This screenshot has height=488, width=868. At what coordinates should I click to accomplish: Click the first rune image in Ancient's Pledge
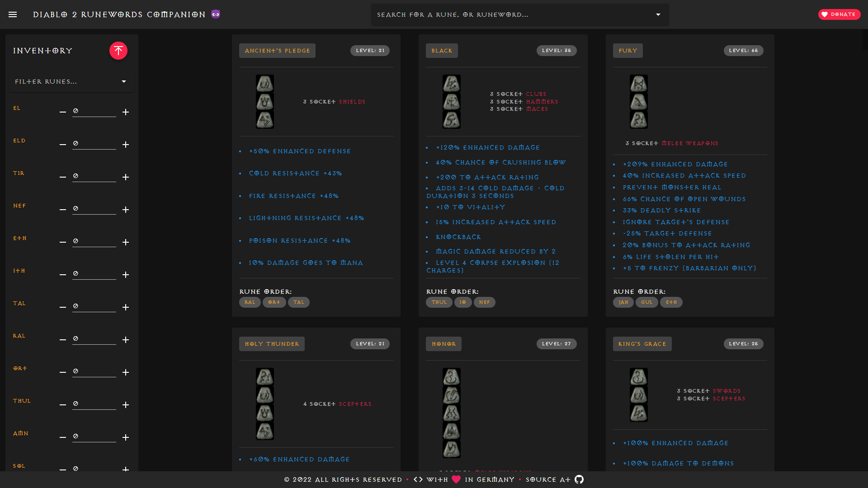[x=264, y=84]
